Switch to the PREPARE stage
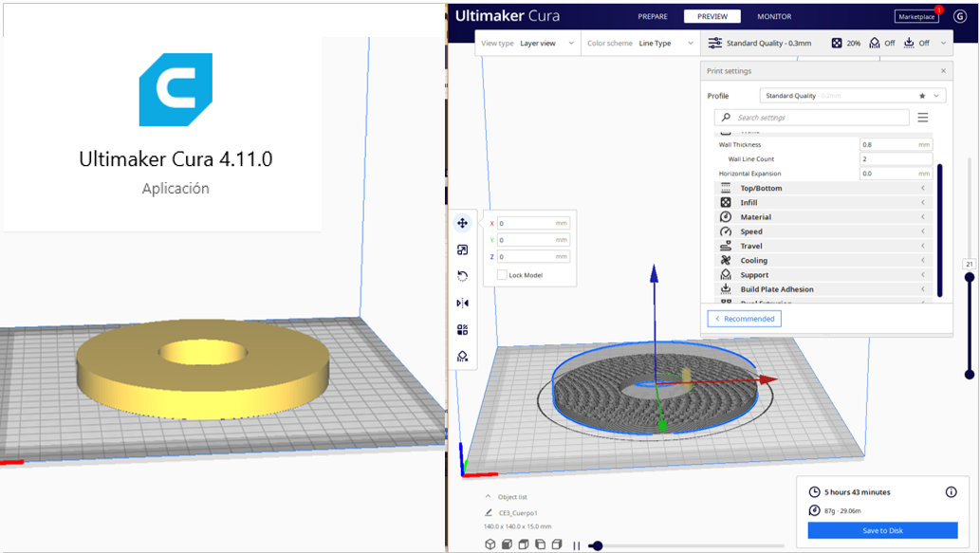 (x=653, y=16)
